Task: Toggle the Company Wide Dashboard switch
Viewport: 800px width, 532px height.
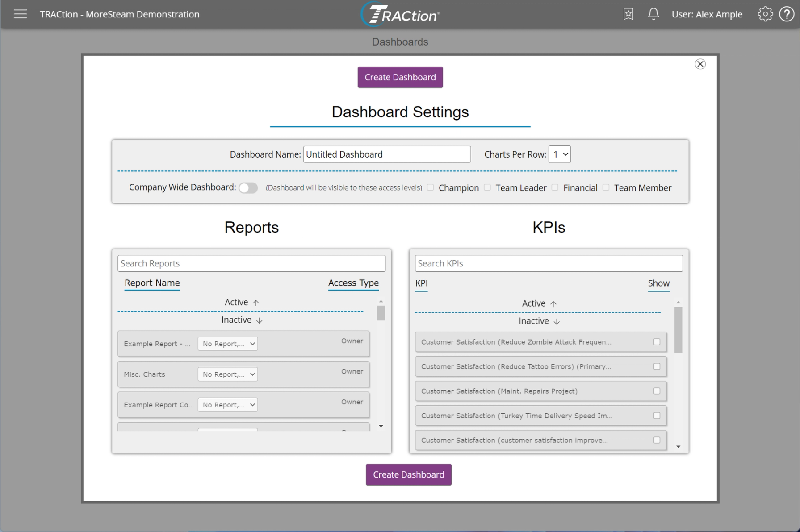Action: click(248, 188)
